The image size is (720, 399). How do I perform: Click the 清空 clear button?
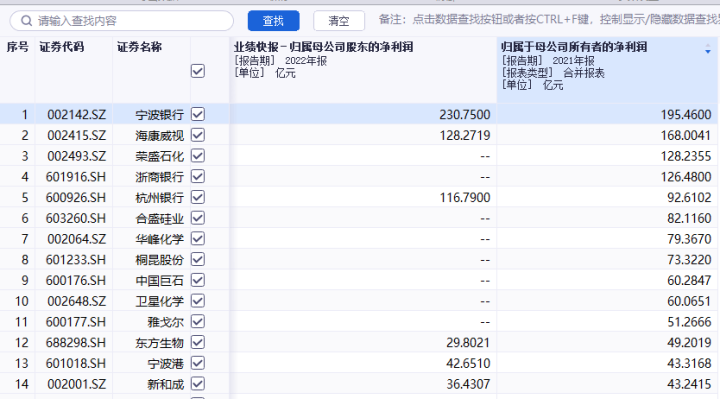point(339,21)
